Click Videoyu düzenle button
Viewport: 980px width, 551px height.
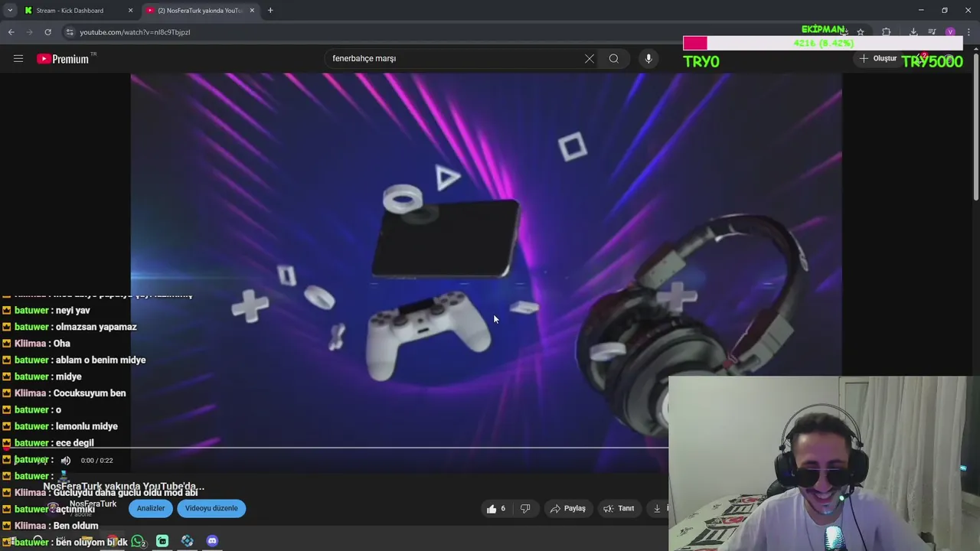point(211,508)
